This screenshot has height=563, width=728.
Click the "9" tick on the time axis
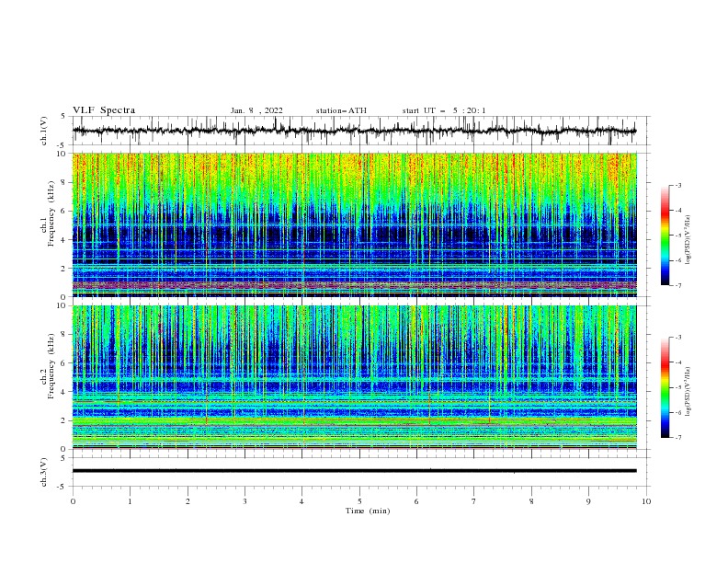[x=589, y=501]
